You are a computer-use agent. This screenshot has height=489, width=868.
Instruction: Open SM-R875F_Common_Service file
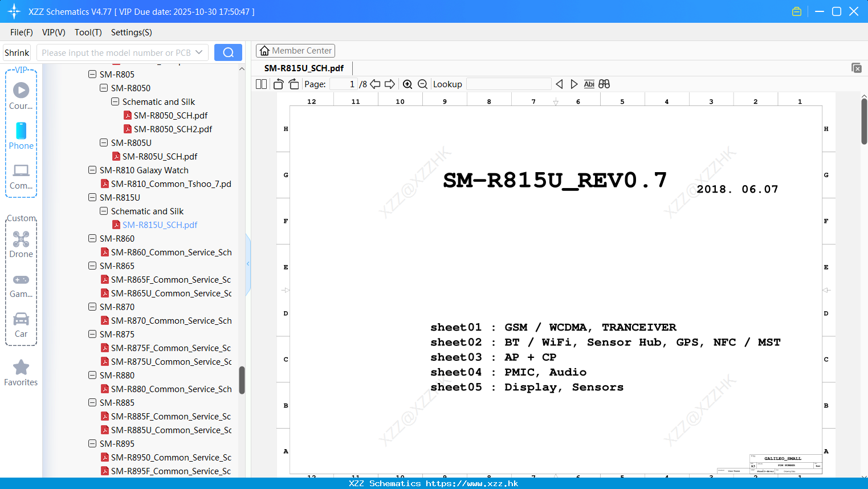166,348
